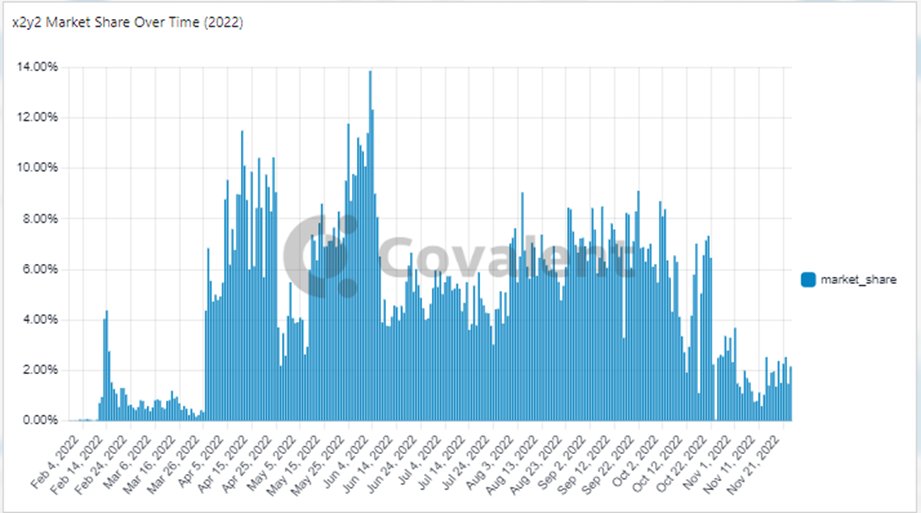Click the Aug 3, 2022 x-axis label

[x=491, y=462]
